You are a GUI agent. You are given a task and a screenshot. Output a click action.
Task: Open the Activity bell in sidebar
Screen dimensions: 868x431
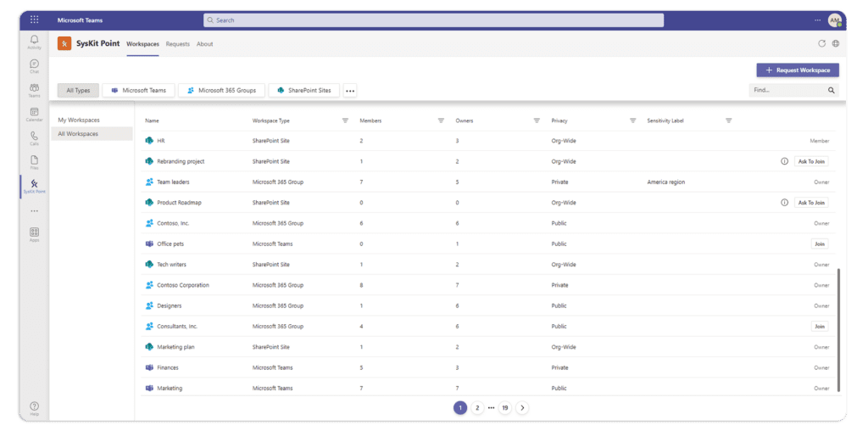coord(34,42)
